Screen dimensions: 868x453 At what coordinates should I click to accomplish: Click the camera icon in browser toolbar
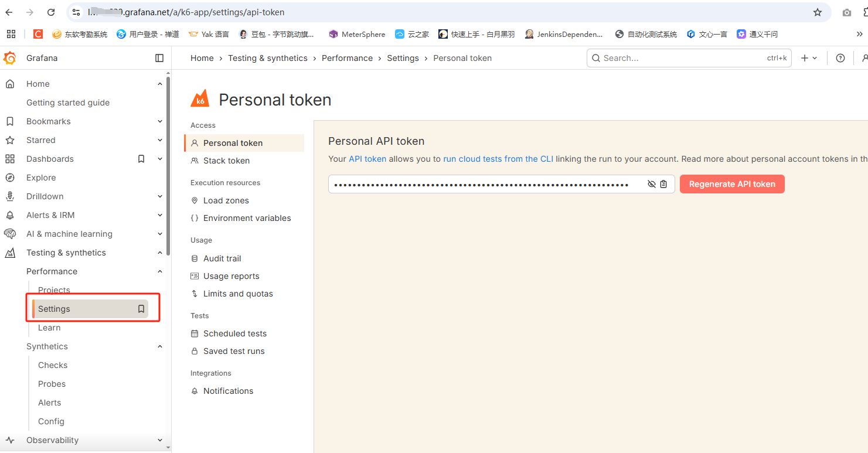[846, 12]
